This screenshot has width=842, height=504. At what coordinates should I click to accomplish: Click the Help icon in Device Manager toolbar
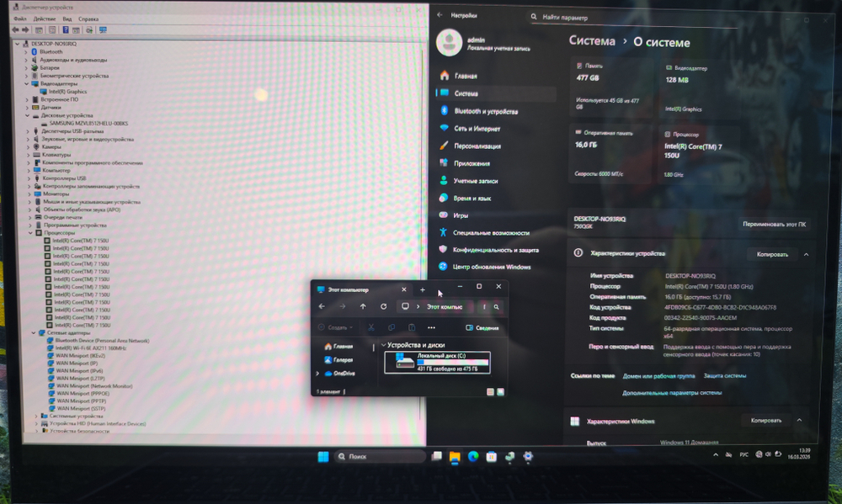point(66,30)
